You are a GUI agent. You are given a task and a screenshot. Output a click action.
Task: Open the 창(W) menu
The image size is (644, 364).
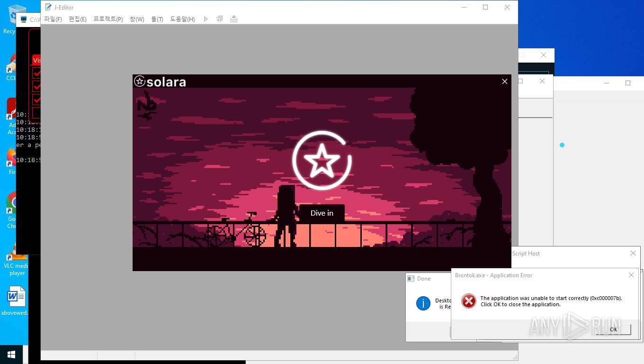(x=137, y=19)
